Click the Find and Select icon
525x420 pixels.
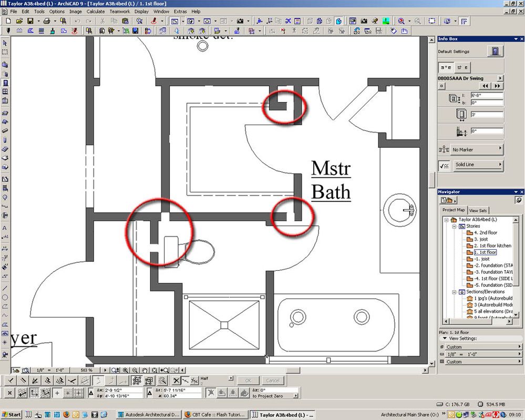tap(139, 21)
